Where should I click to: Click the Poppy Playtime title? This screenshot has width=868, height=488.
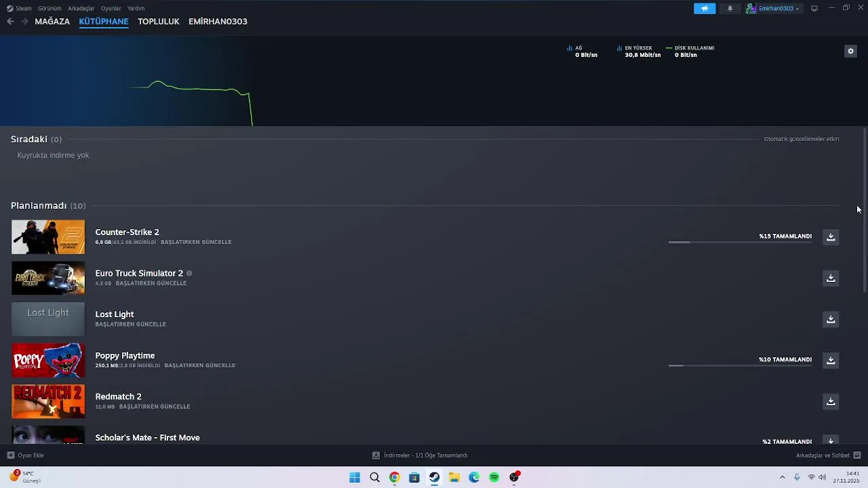(x=125, y=355)
